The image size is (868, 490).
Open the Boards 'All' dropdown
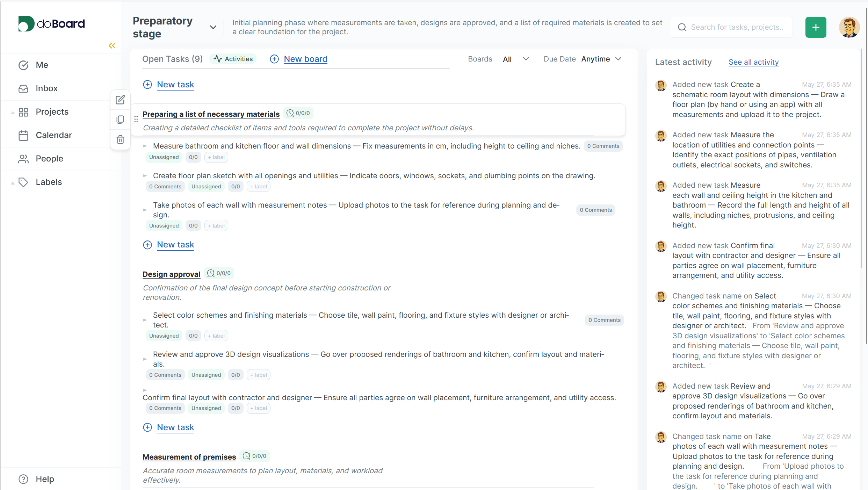[x=516, y=59]
